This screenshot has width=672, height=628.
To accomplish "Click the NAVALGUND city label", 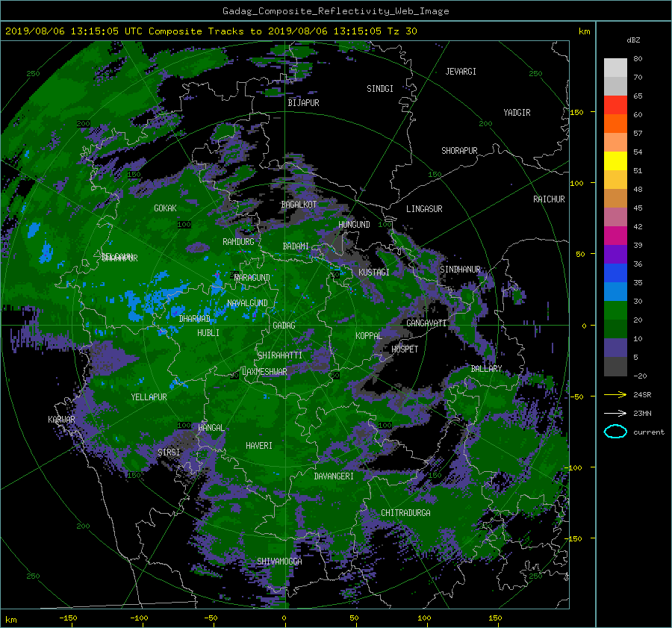I will (247, 303).
